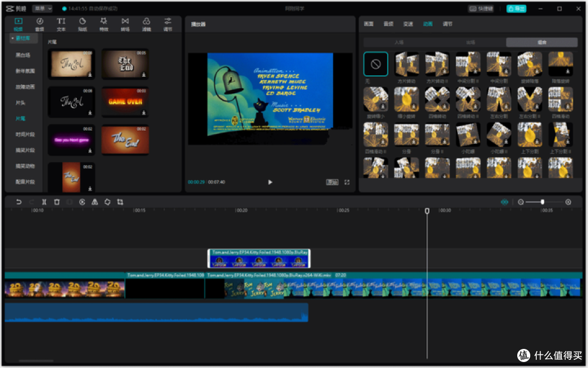588x368 pixels.
Task: Select the 搞笑片段 category
Action: pos(25,150)
